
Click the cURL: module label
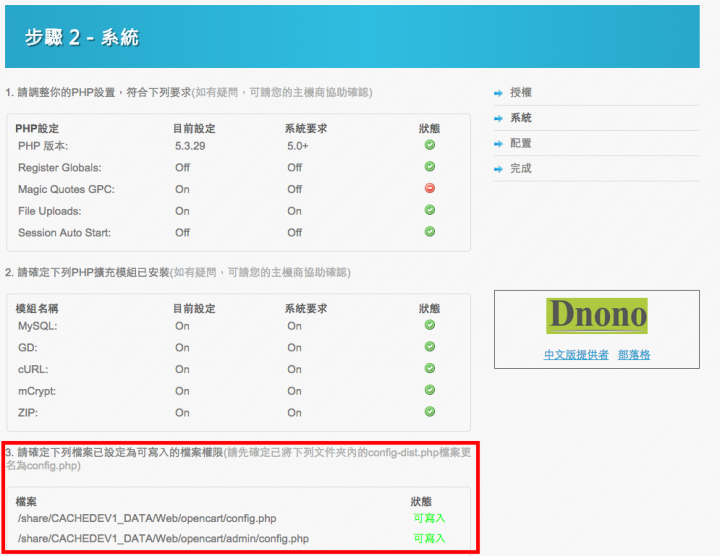pyautogui.click(x=33, y=369)
